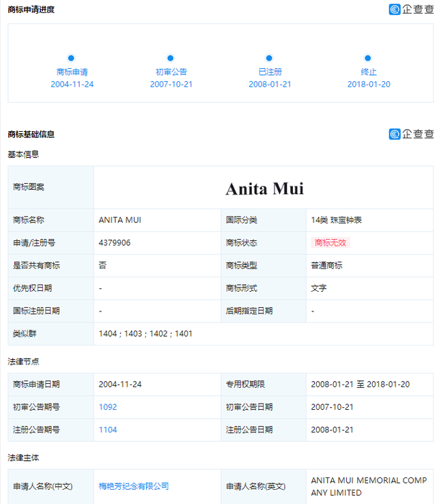Click the 基本信息 subheading
The height and width of the screenshot is (504, 437).
[23, 154]
